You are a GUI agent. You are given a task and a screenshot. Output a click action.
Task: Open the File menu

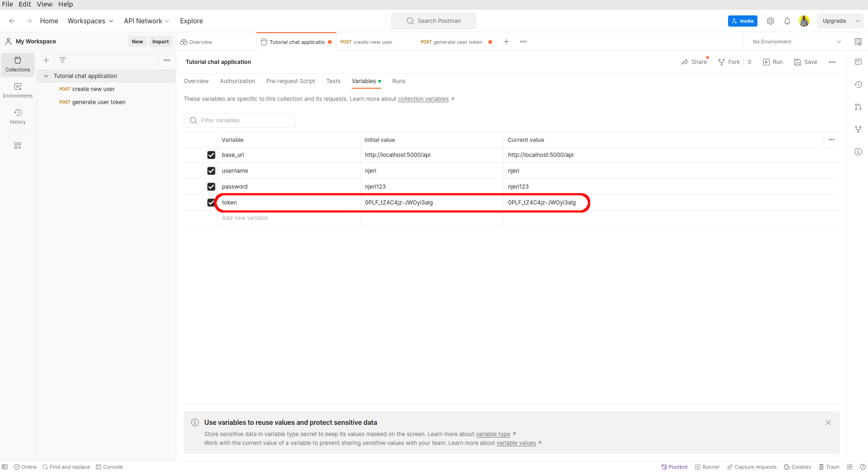click(x=7, y=4)
